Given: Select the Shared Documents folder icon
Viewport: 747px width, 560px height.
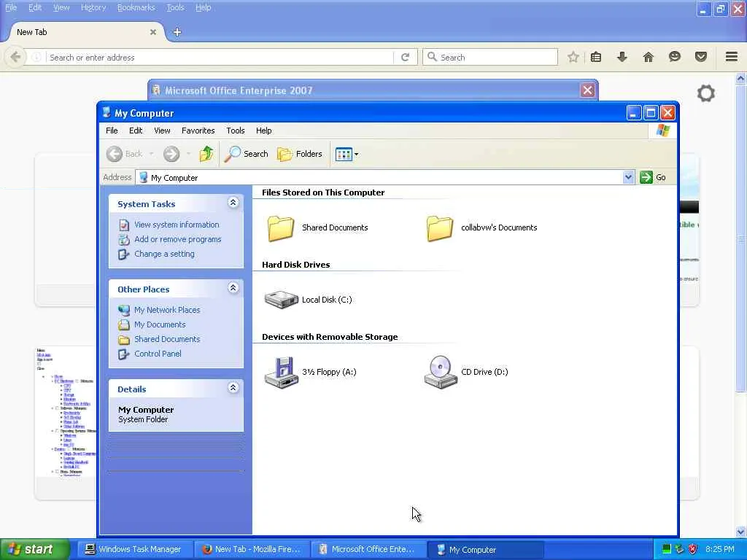Looking at the screenshot, I should tap(281, 228).
